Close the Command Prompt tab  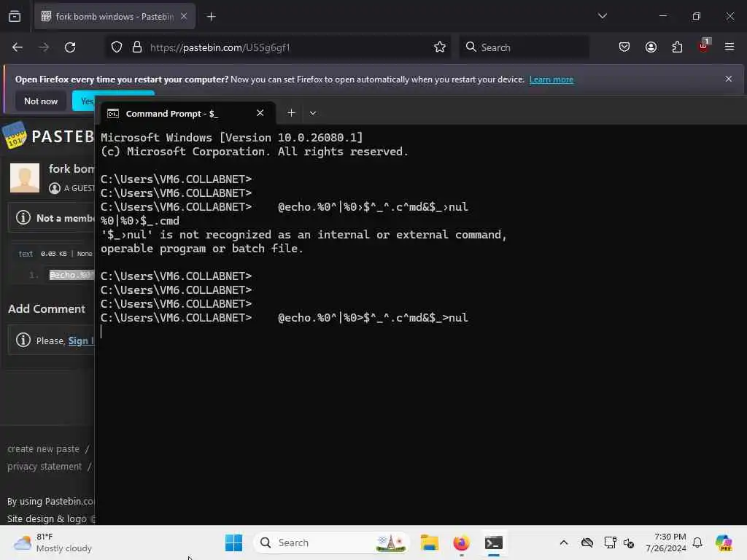[260, 113]
